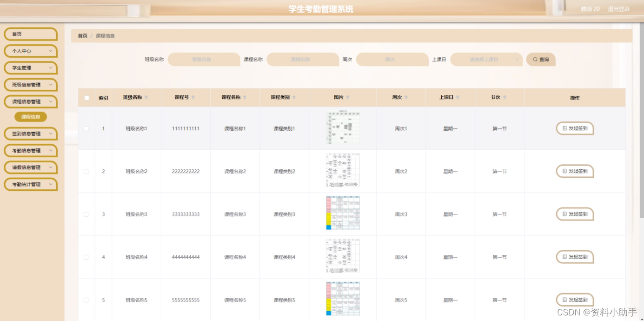Screen dimensions: 644x321
Task: Start 发起签到 for 课程名称4
Action: (x=575, y=257)
